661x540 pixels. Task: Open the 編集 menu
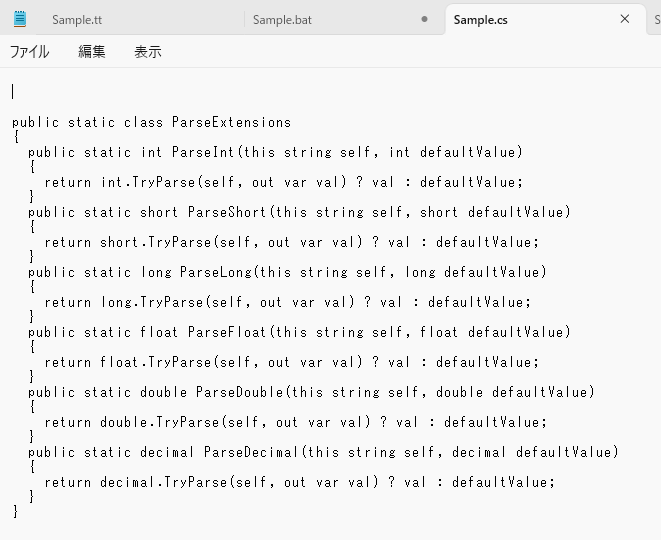[91, 52]
